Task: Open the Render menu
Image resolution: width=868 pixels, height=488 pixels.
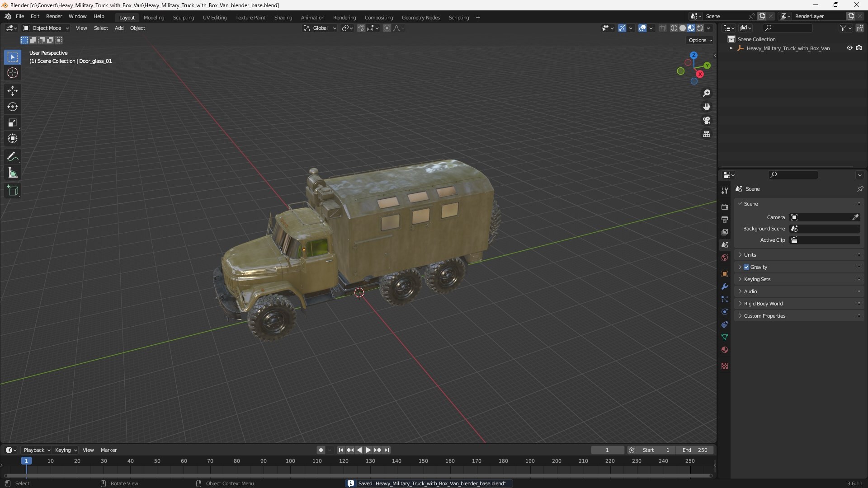Action: pyautogui.click(x=54, y=16)
